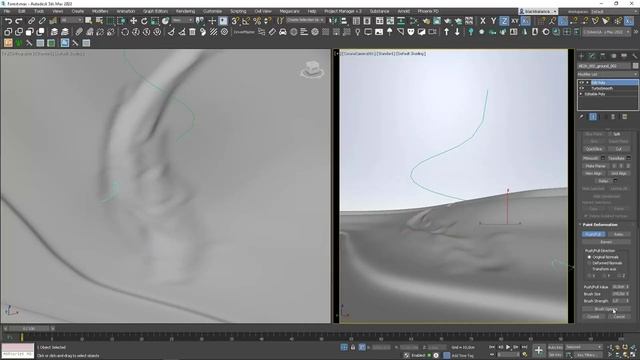
Task: Open the Modifier List dropdown
Action: click(608, 74)
